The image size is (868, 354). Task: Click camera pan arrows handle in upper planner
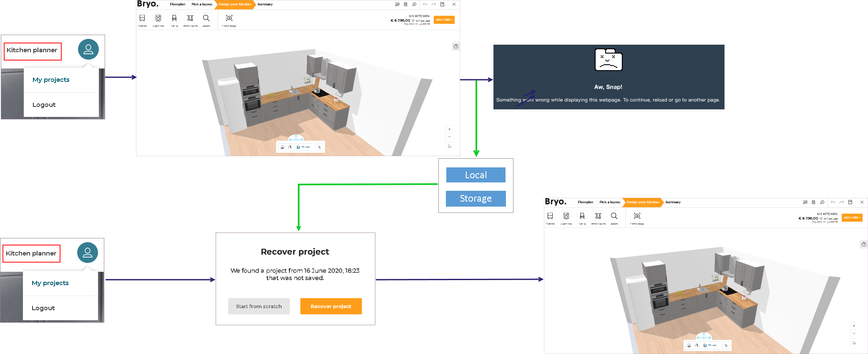296,138
